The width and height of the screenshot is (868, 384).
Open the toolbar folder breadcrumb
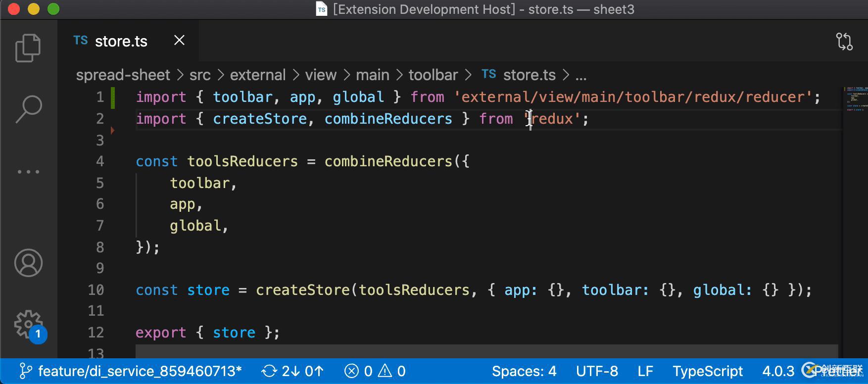(433, 75)
